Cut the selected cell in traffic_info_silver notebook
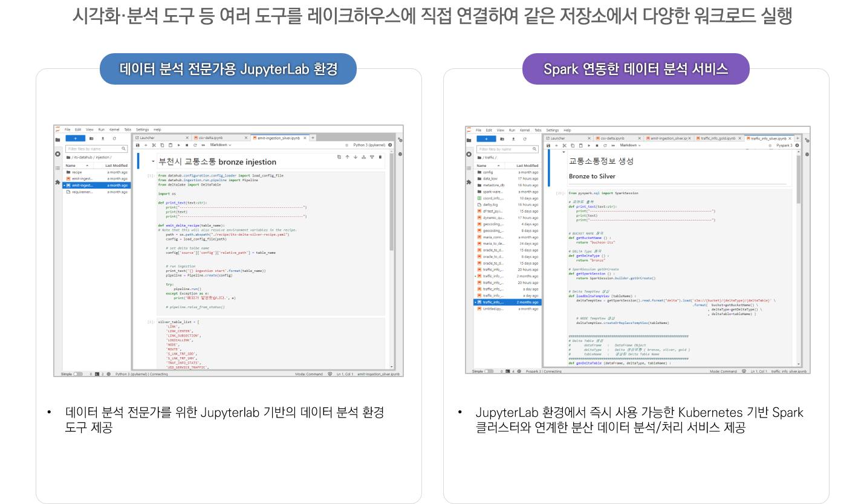 (565, 146)
